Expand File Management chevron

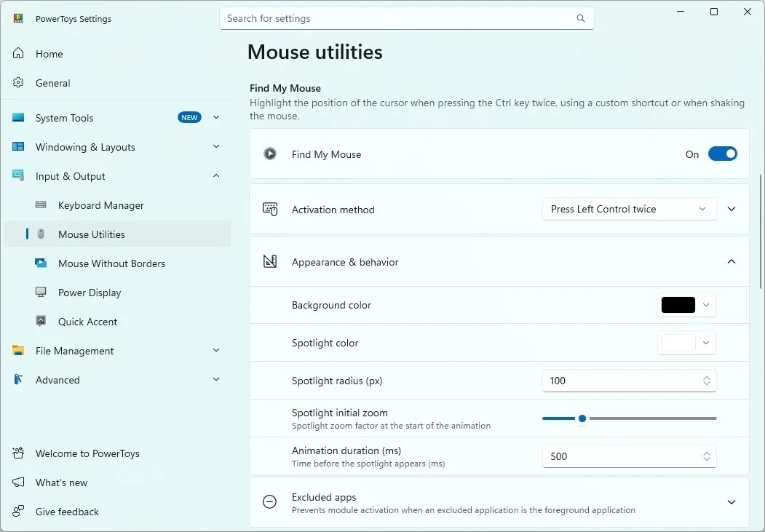click(216, 351)
